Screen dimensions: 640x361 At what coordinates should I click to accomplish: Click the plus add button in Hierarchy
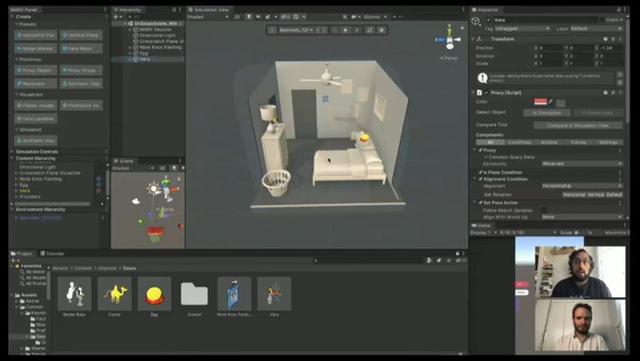click(116, 17)
